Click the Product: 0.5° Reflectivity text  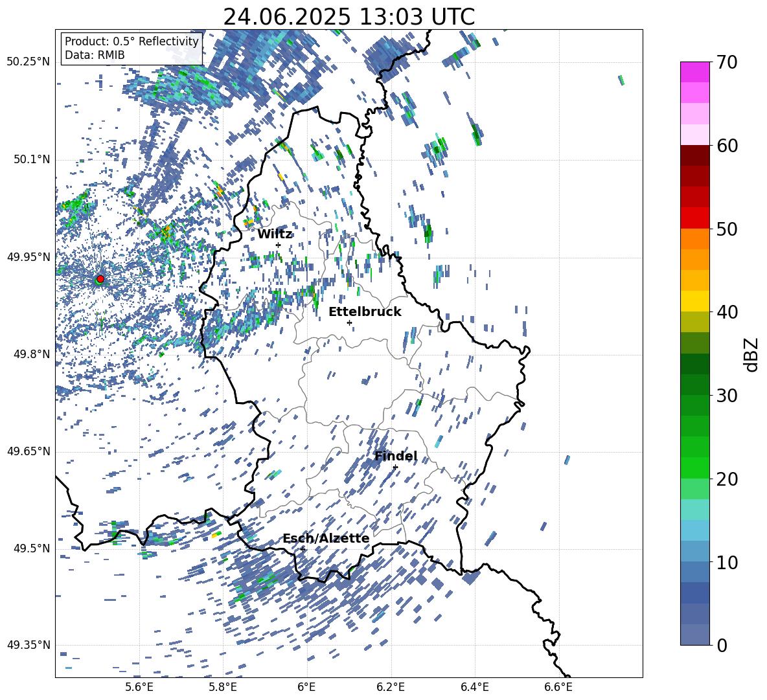tap(132, 41)
